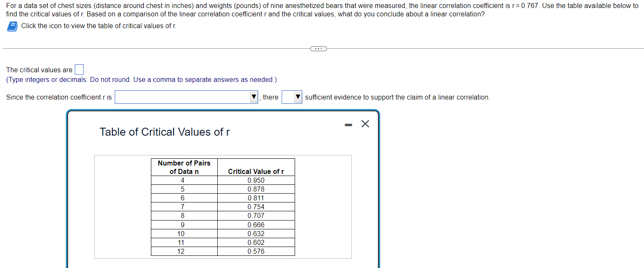This screenshot has width=644, height=268.
Task: Select the row for n equals 4
Action: (184, 180)
